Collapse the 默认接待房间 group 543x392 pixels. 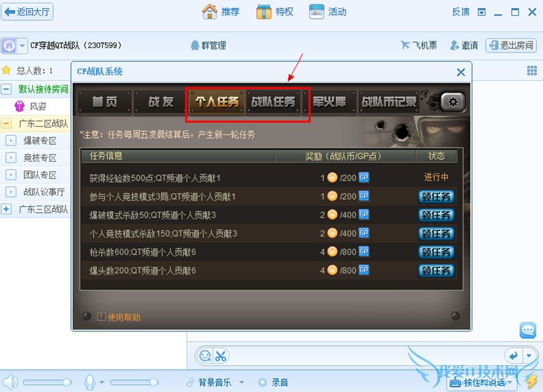pyautogui.click(x=6, y=89)
